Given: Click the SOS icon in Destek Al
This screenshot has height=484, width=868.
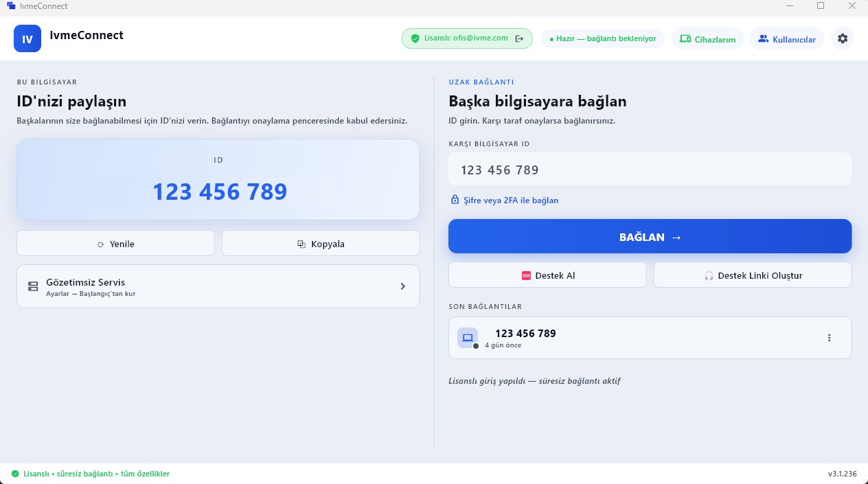Looking at the screenshot, I should tap(527, 275).
